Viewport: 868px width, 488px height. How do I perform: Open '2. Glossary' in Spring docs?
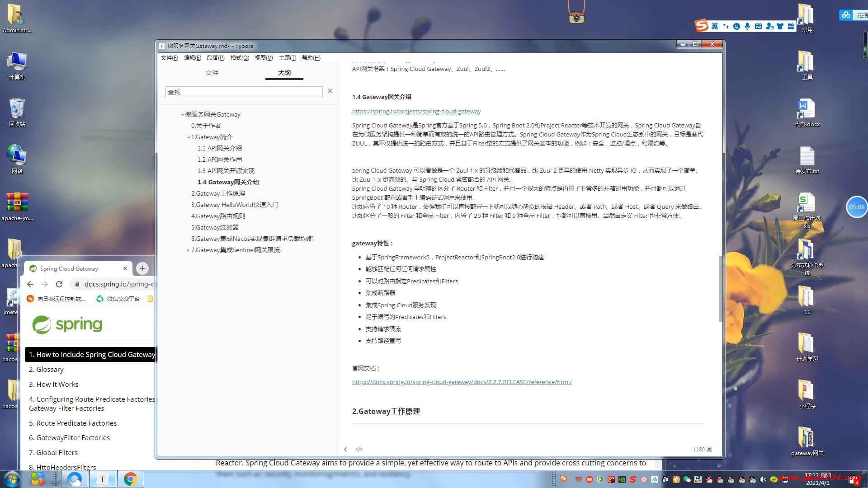click(46, 369)
